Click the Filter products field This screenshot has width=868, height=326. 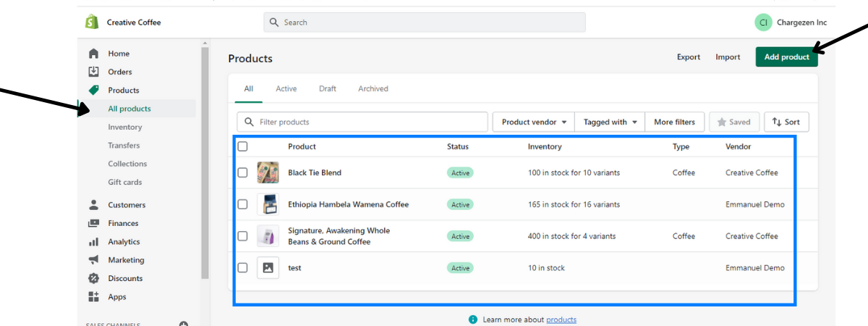point(362,122)
